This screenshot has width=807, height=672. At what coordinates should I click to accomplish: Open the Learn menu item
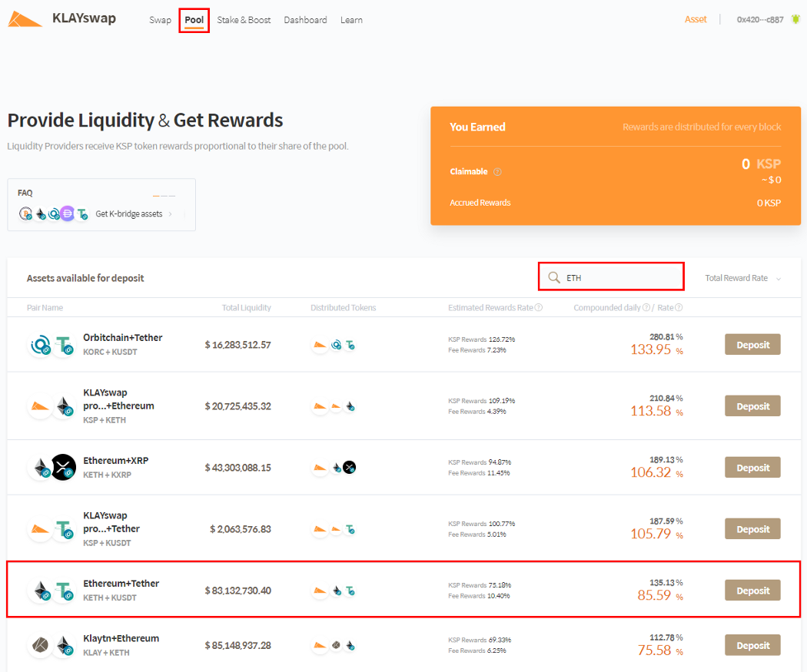click(x=351, y=20)
